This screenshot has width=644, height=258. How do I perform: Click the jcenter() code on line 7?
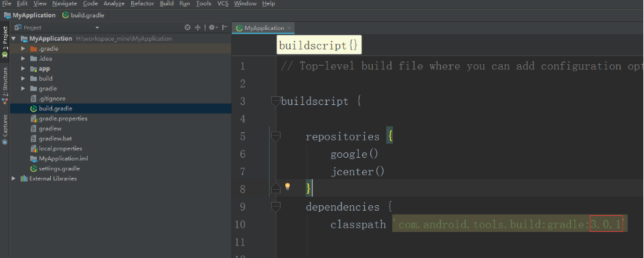[357, 172]
